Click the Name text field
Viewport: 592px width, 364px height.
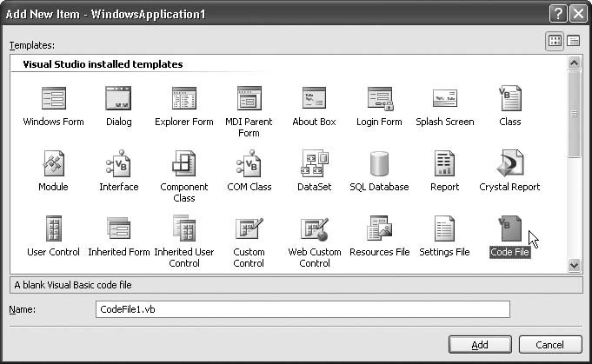click(x=302, y=309)
